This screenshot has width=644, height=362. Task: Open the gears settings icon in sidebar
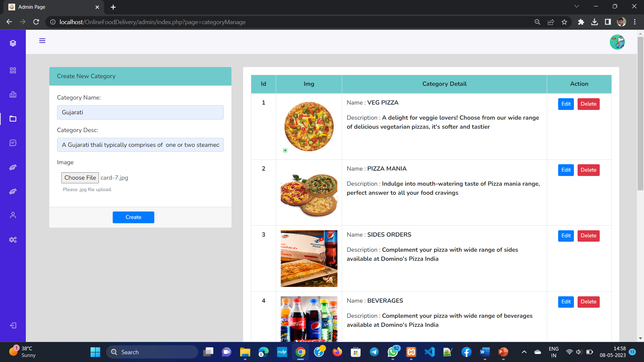coord(13,240)
